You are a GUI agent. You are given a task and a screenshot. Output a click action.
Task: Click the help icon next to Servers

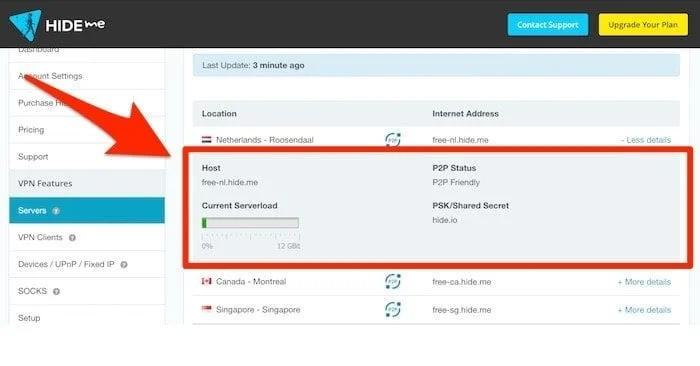(56, 211)
